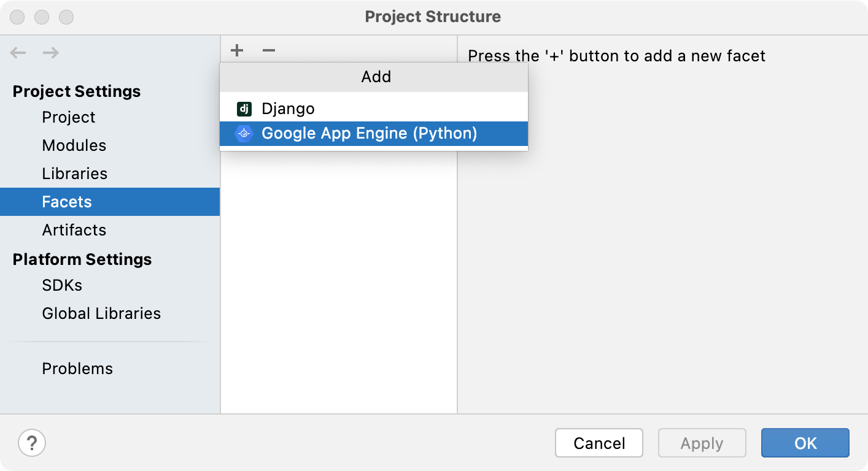Select Facets in the sidebar
Image resolution: width=868 pixels, height=471 pixels.
click(x=110, y=202)
